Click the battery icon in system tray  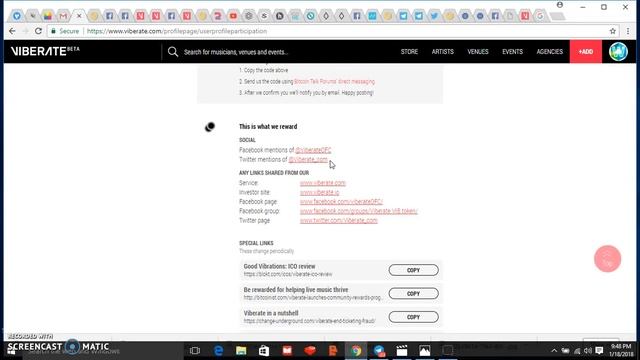click(565, 351)
